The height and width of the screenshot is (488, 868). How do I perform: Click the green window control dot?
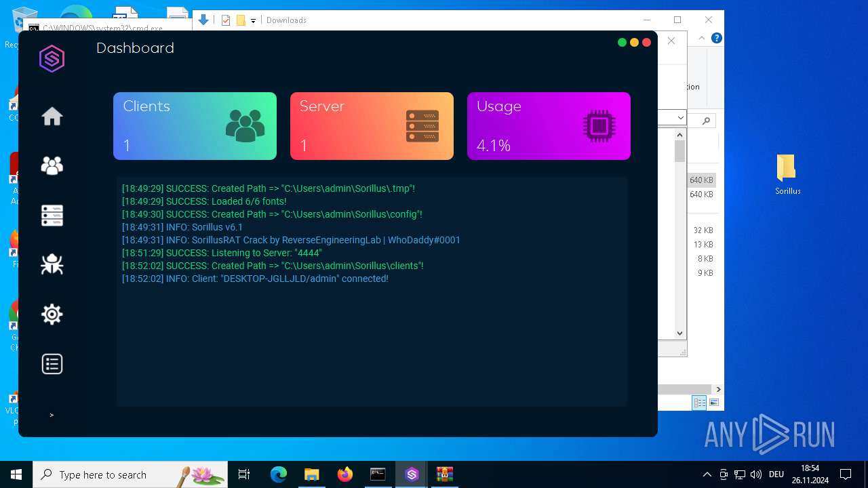click(x=622, y=42)
